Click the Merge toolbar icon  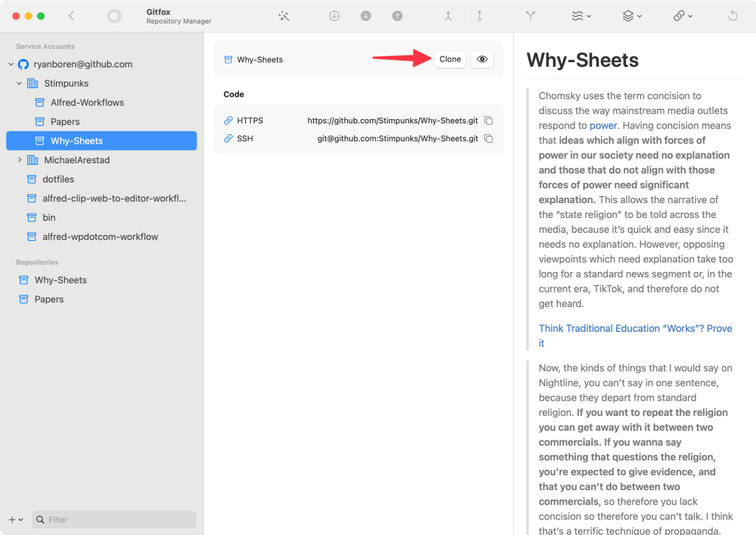pyautogui.click(x=448, y=16)
